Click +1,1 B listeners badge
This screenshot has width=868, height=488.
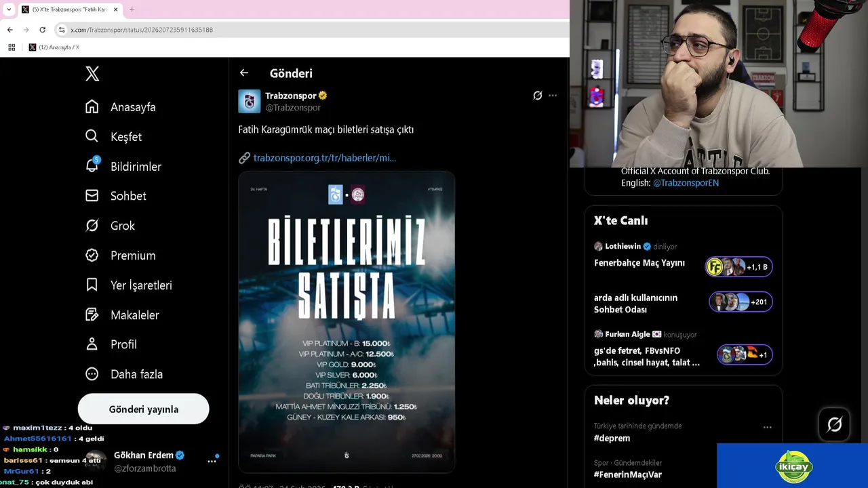[738, 267]
